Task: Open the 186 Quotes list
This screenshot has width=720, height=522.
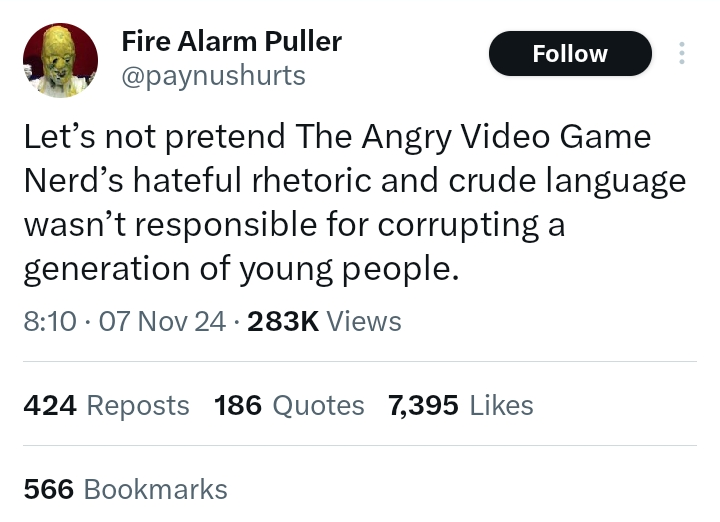Action: (289, 405)
